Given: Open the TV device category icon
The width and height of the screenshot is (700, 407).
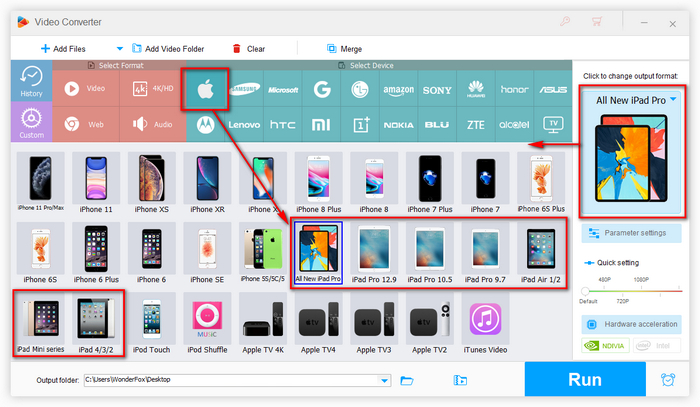Looking at the screenshot, I should (554, 124).
